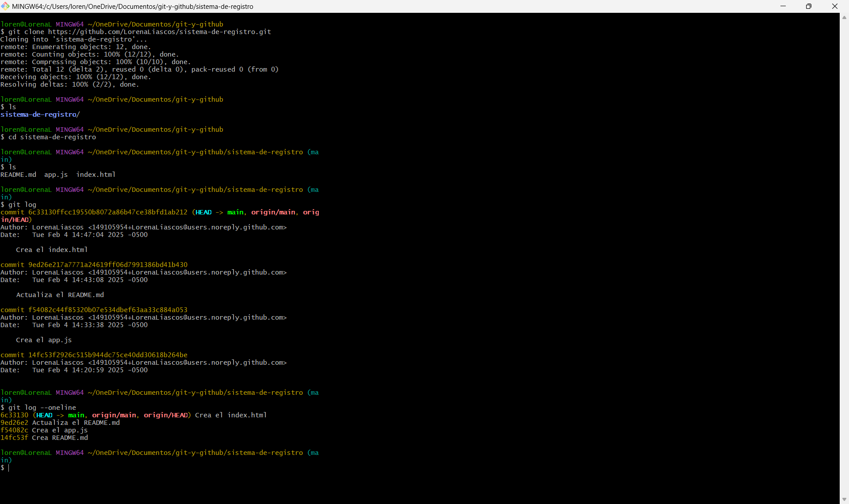Click the README.md file name in ls output
The width and height of the screenshot is (849, 504).
pos(19,175)
